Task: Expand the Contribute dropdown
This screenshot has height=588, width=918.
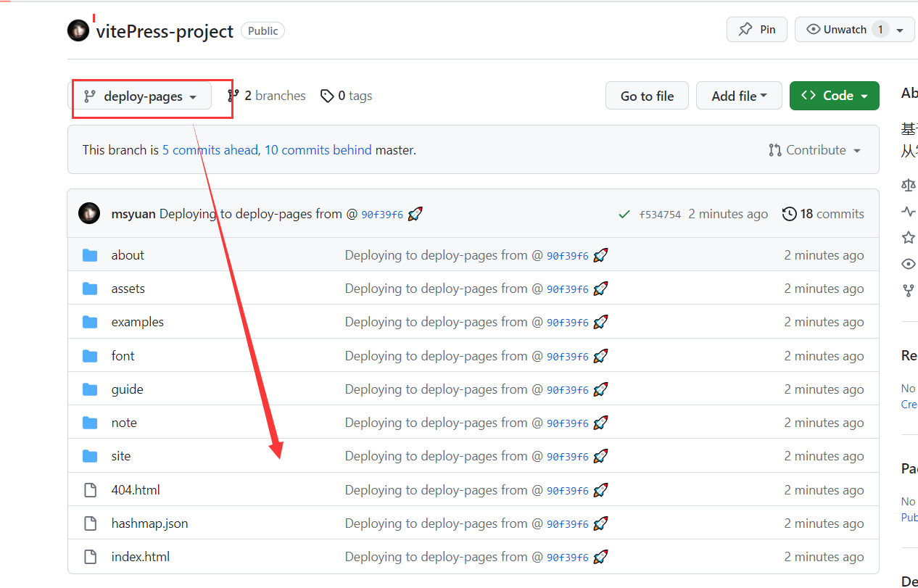Action: pos(815,150)
